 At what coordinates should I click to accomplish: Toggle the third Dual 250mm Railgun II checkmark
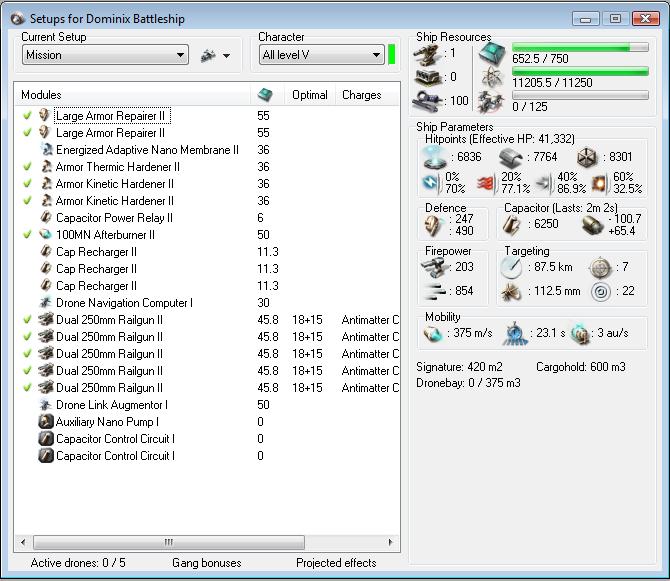click(x=28, y=354)
